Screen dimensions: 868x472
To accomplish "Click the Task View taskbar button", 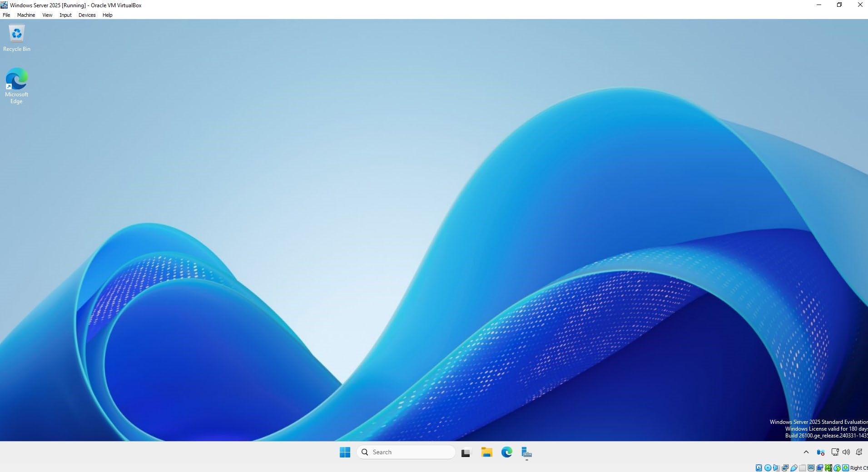I will pos(466,452).
